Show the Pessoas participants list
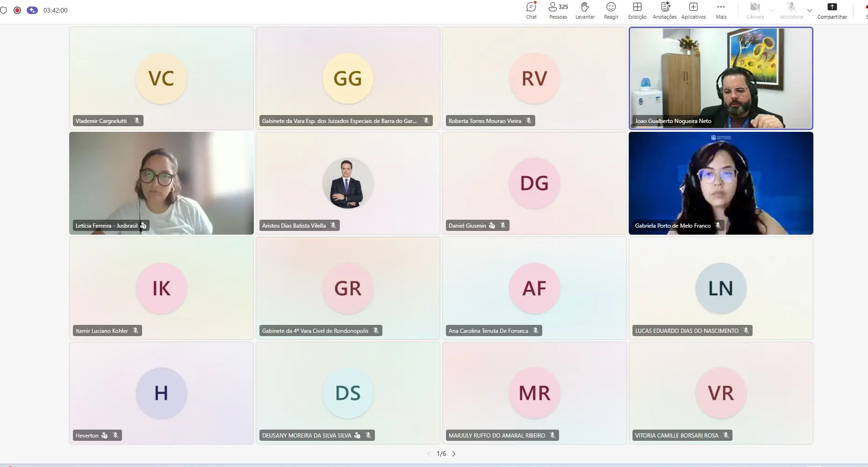868x467 pixels. [x=558, y=10]
